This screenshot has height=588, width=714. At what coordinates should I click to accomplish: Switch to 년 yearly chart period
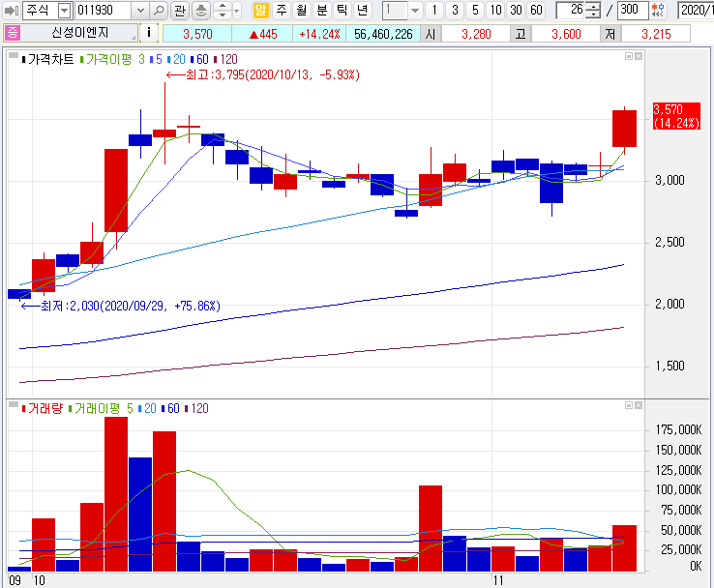[363, 10]
